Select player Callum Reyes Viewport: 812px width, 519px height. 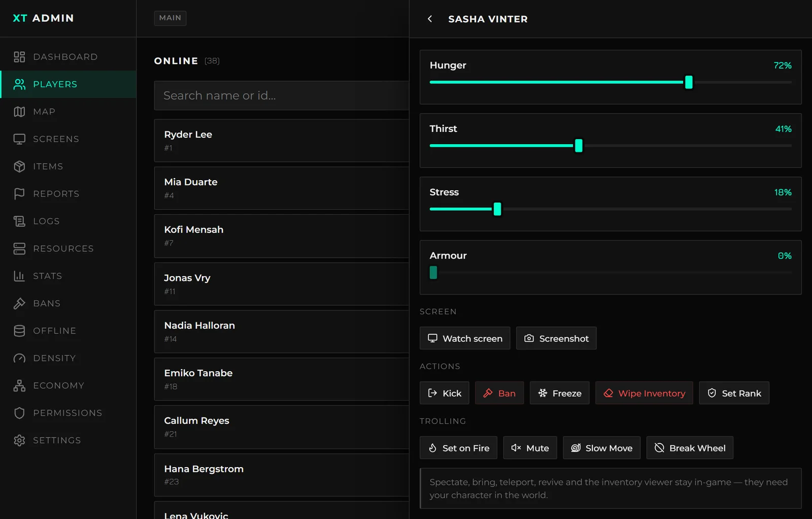(x=282, y=427)
